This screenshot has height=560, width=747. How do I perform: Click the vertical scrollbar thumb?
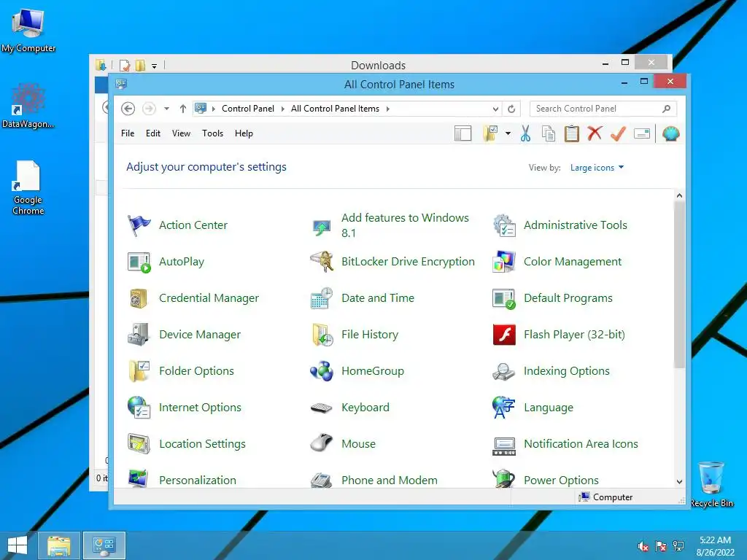click(679, 284)
